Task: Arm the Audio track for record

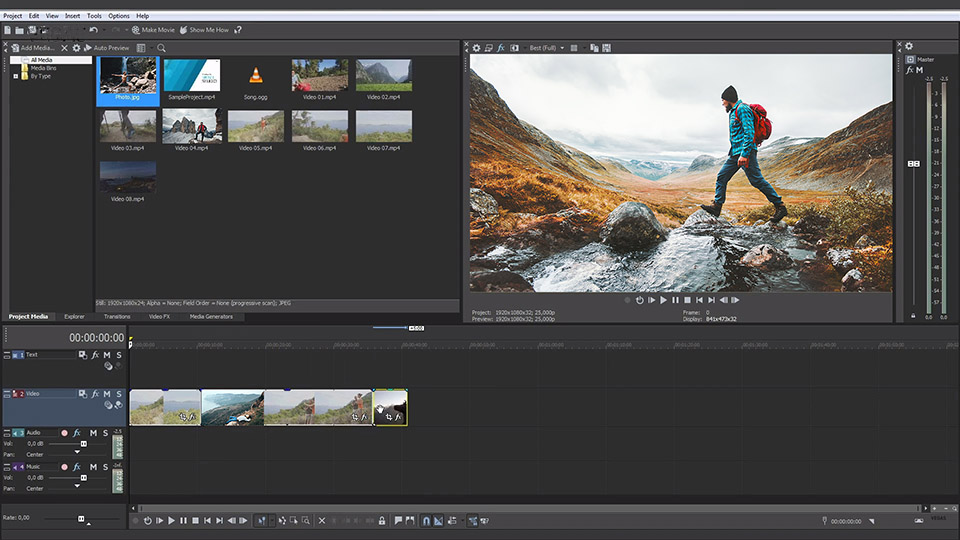Action: coord(64,433)
